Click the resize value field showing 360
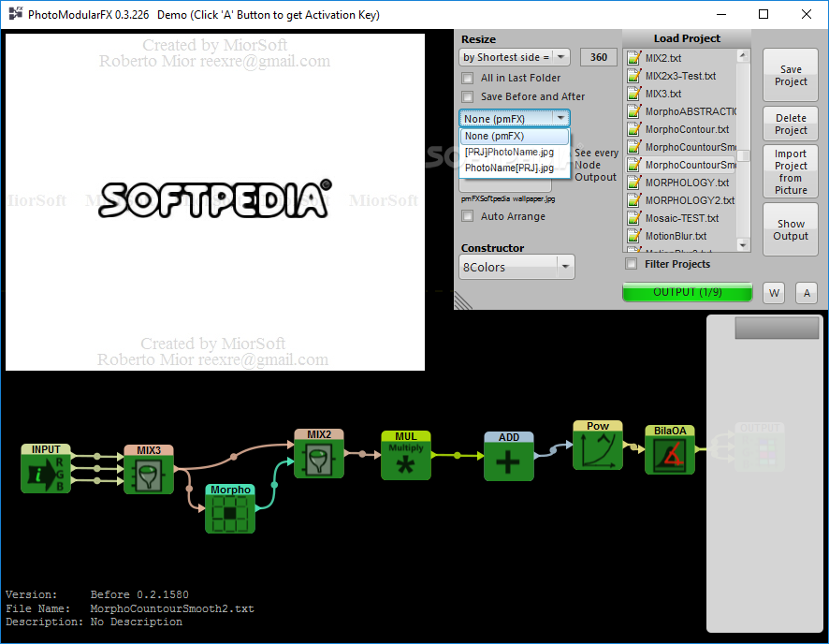This screenshot has height=644, width=829. pos(599,57)
